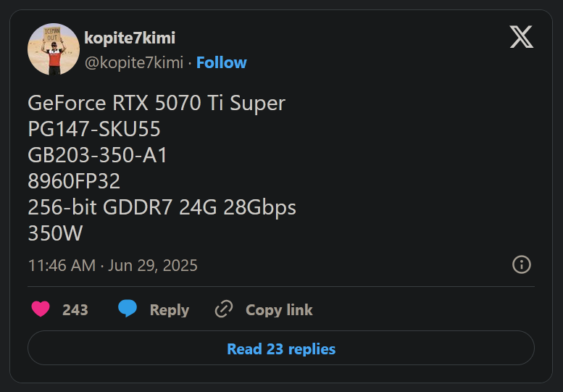
Task: Click the X logo icon
Action: [x=522, y=36]
